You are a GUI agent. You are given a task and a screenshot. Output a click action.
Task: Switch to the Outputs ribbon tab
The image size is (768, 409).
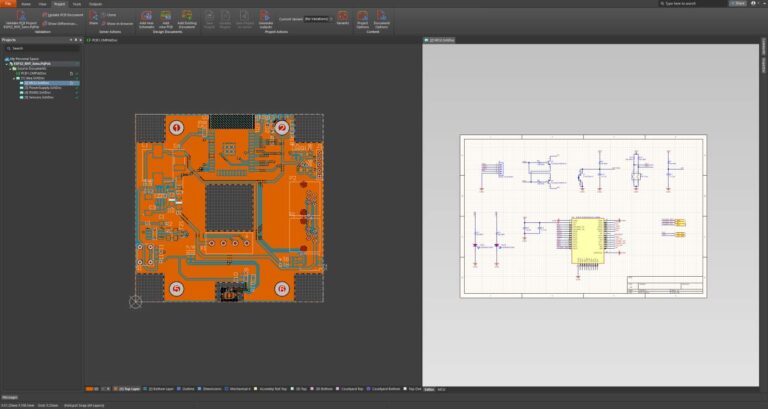point(96,4)
